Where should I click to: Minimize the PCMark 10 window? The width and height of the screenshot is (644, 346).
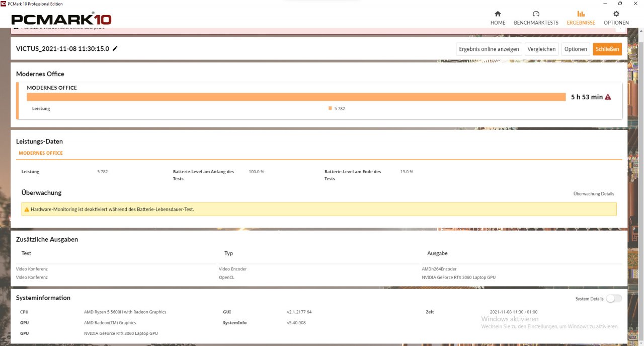pos(606,4)
